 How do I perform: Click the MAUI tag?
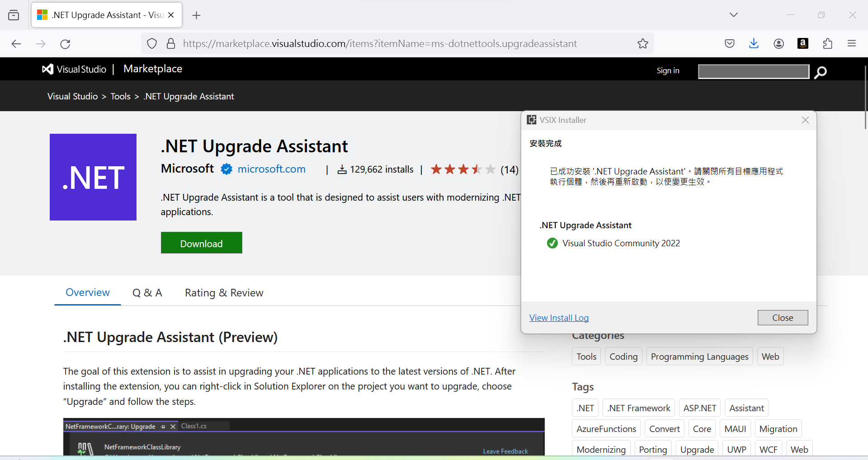[x=735, y=429]
